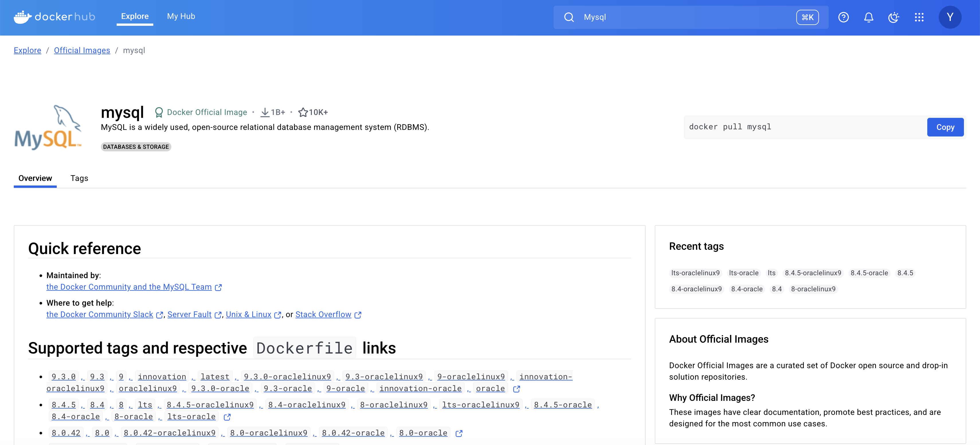Image resolution: width=980 pixels, height=445 pixels.
Task: Click the star icon beside 10K+
Action: (303, 112)
